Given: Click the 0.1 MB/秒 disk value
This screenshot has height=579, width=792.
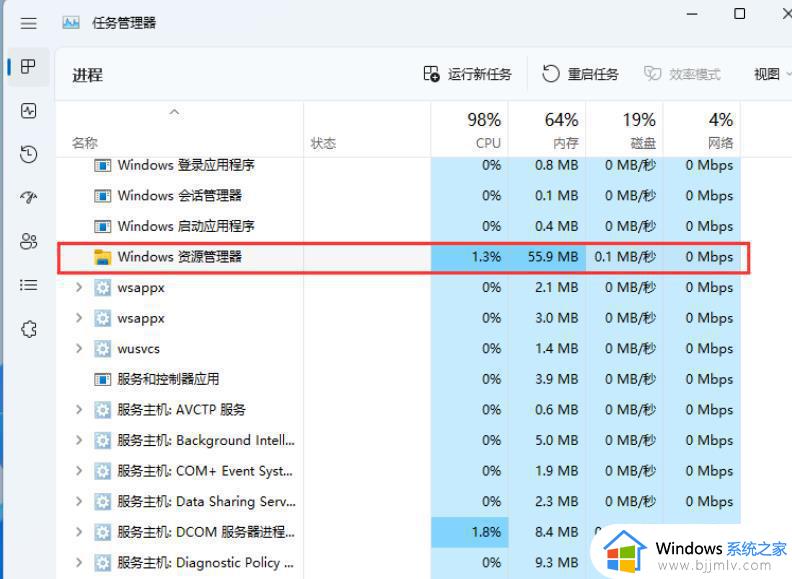Looking at the screenshot, I should pos(625,257).
